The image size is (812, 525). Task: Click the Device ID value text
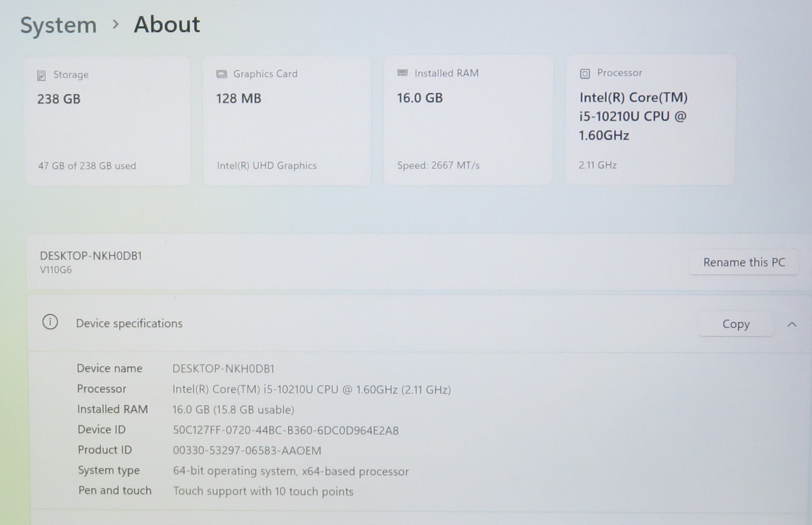[x=285, y=430]
